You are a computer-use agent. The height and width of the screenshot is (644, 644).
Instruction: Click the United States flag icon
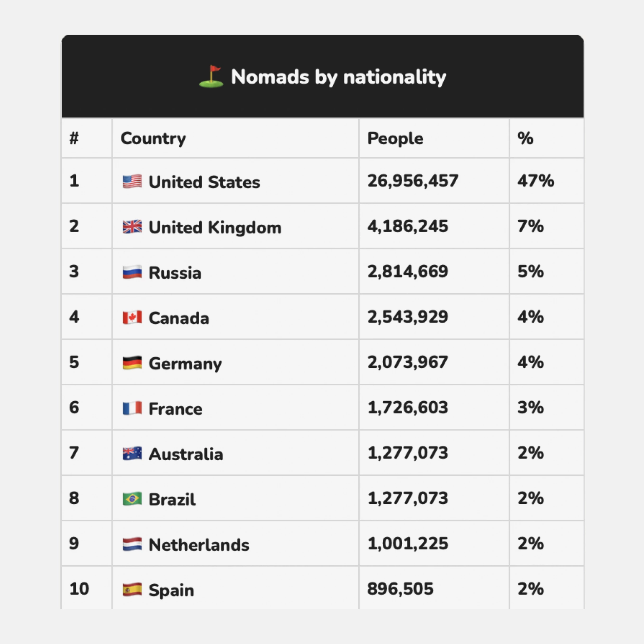tap(132, 181)
